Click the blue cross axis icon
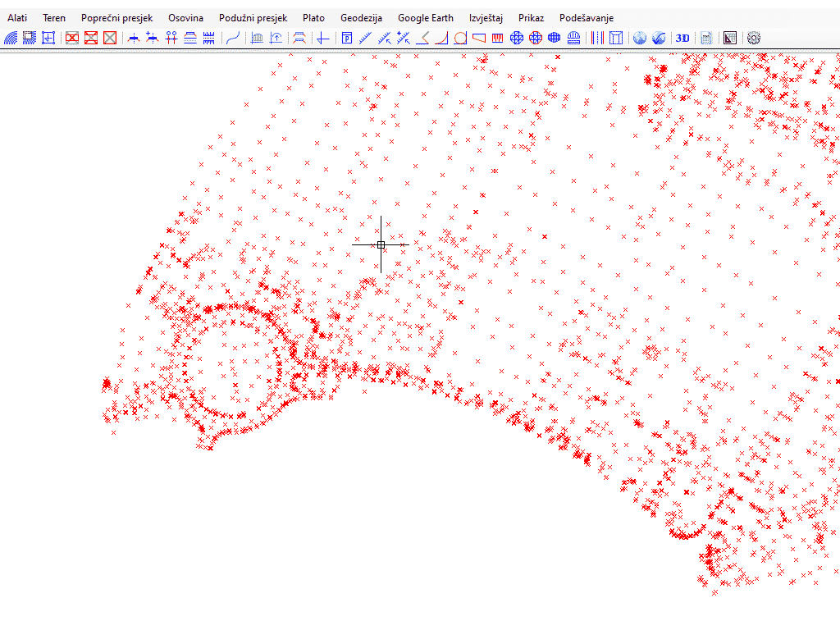Viewport: 840px width, 630px height. click(323, 38)
